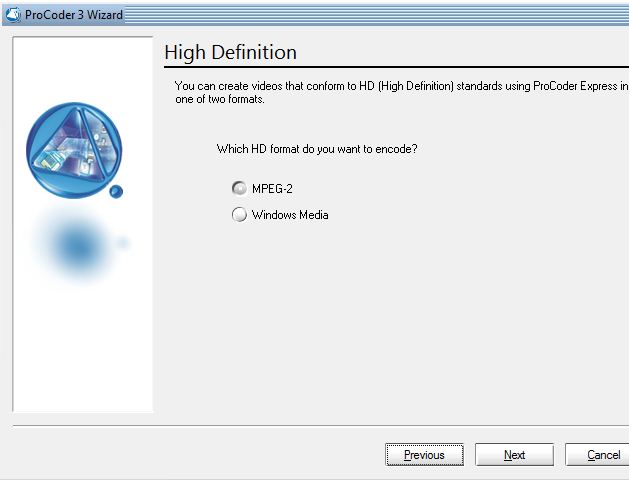Click the 'one of two formats.' text line
This screenshot has height=480, width=629.
point(220,99)
